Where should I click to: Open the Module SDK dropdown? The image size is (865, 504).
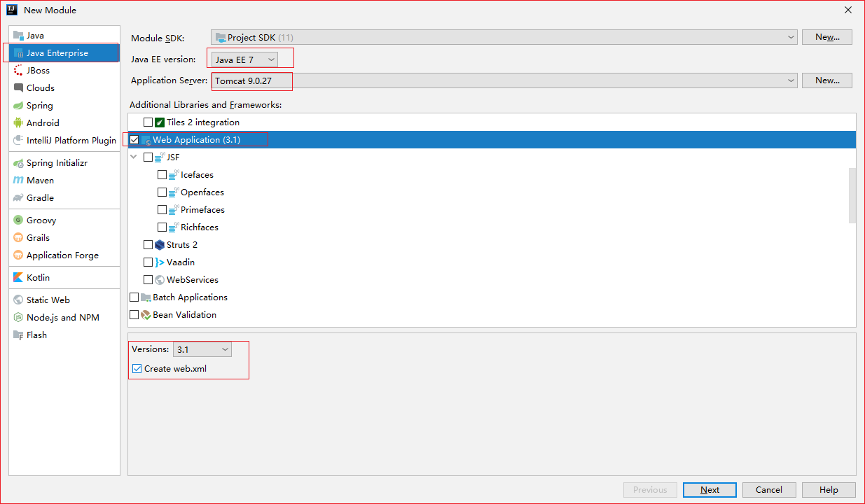click(504, 37)
